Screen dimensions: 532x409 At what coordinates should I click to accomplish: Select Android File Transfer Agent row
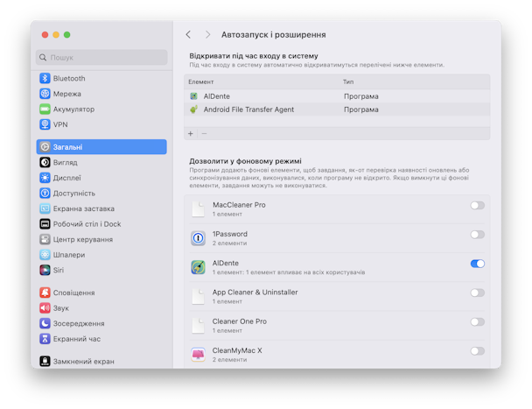(x=337, y=109)
